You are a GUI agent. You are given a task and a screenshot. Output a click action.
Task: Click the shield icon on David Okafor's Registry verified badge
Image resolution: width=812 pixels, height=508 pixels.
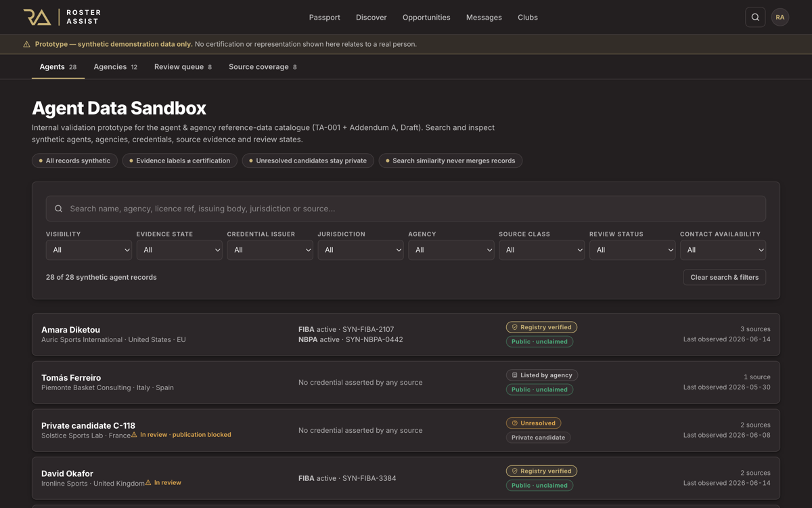(514, 471)
